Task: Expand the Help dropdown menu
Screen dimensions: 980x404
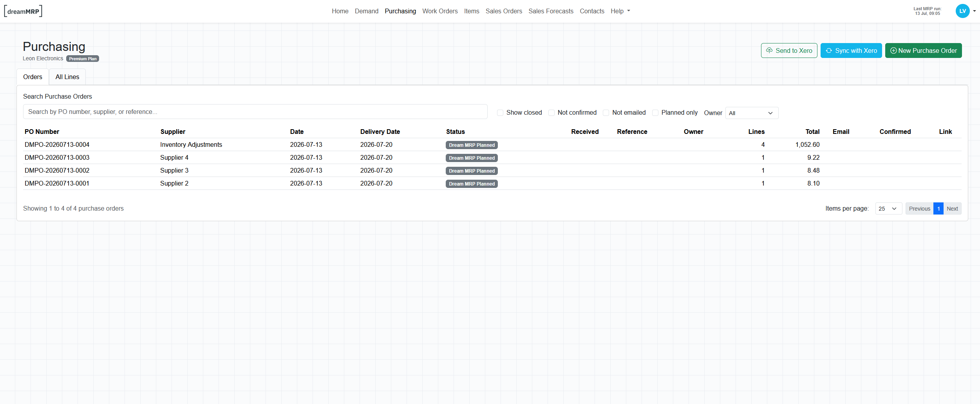Action: [620, 11]
